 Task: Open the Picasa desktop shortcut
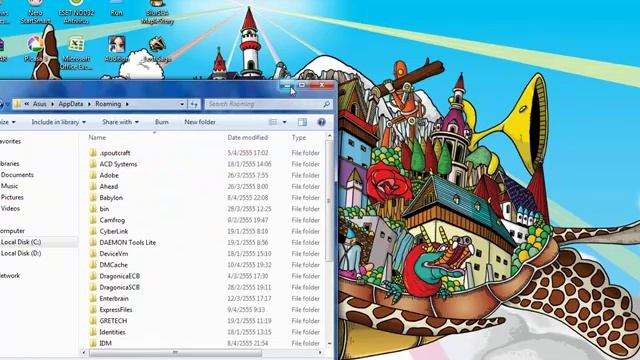coord(36,49)
